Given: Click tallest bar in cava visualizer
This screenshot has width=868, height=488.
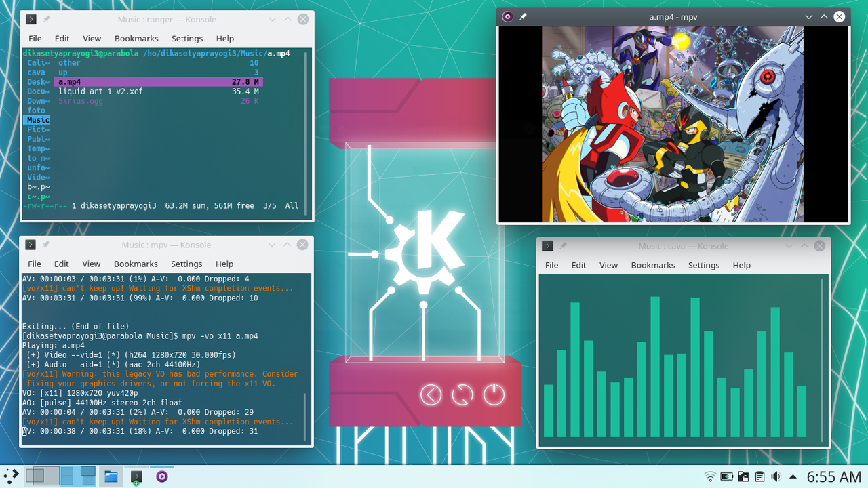Looking at the screenshot, I should click(655, 367).
